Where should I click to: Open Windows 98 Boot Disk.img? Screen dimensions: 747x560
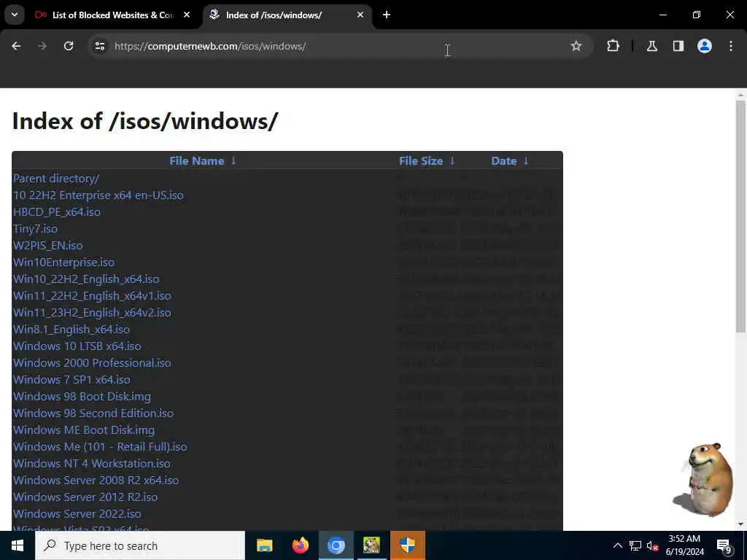point(82,396)
